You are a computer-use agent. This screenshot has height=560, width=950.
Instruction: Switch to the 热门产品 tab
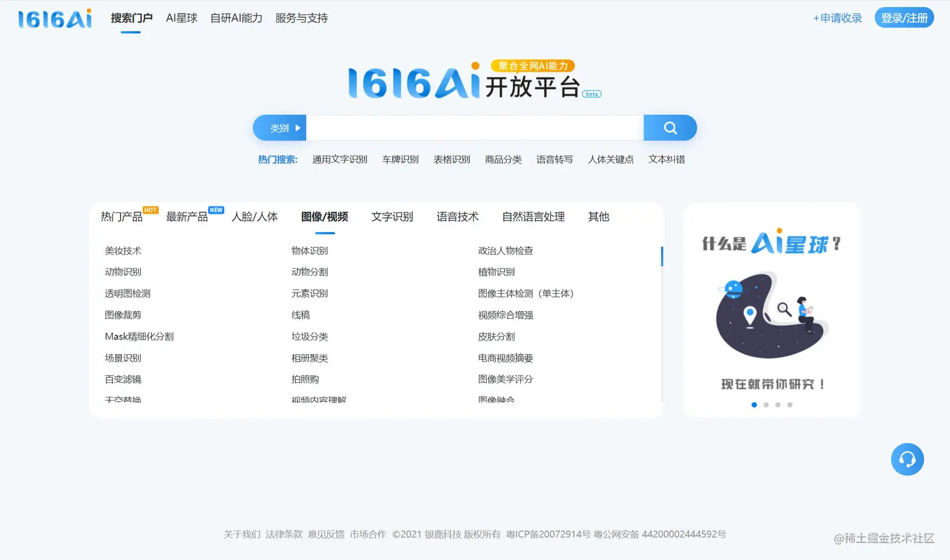point(122,217)
